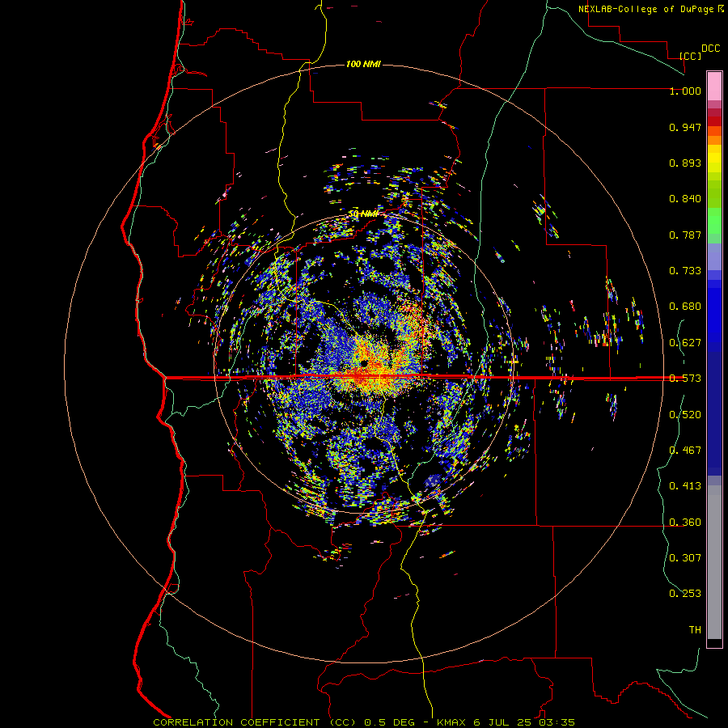Click the 0.360 legend value

685,523
